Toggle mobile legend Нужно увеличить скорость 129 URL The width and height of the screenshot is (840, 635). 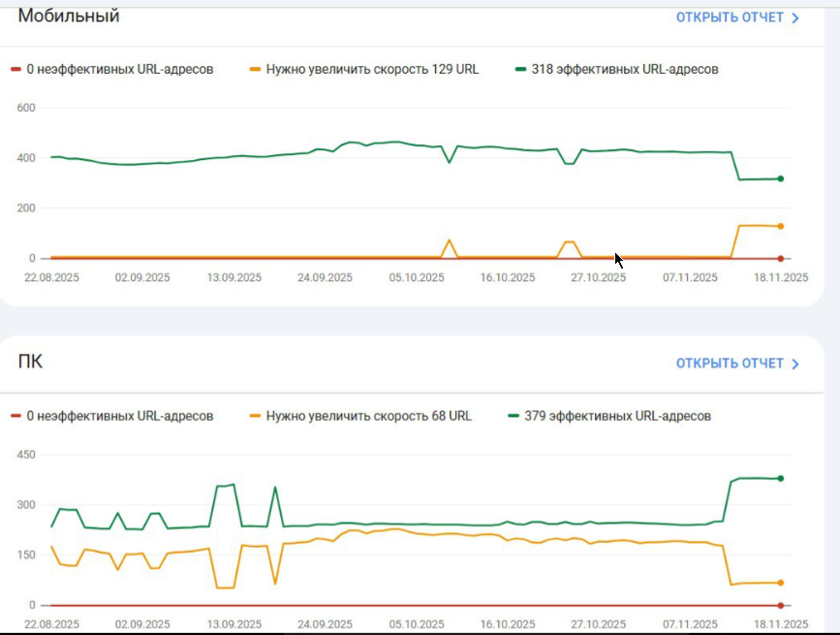coord(364,69)
